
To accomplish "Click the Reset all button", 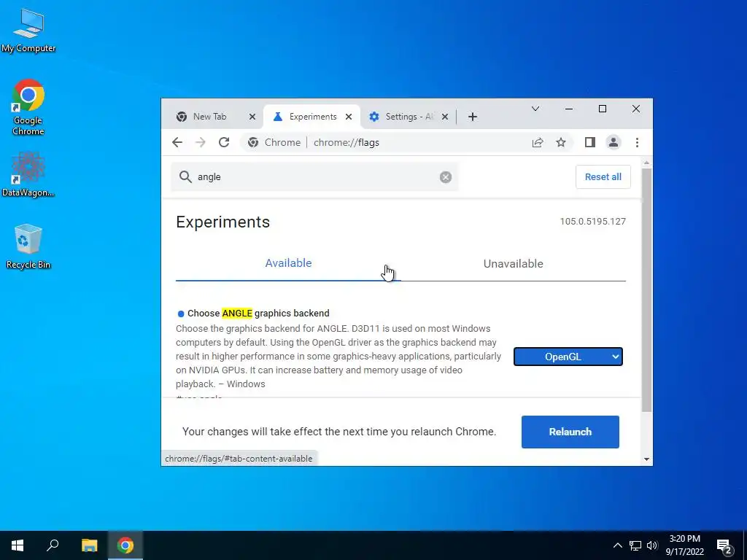I will [603, 176].
